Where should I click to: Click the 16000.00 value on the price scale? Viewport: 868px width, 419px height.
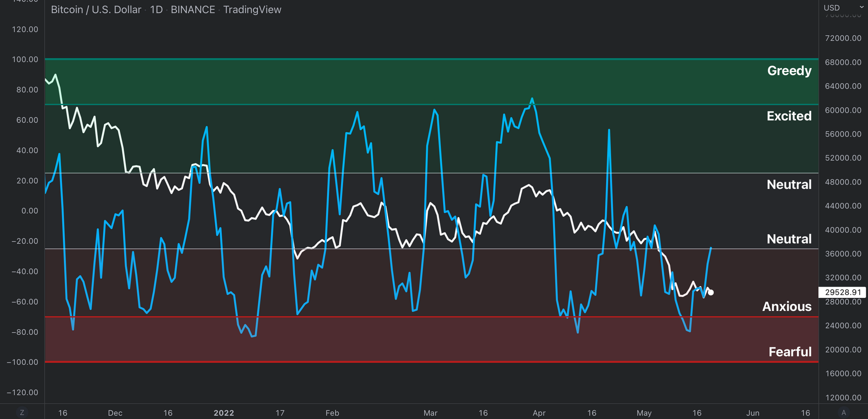point(843,374)
